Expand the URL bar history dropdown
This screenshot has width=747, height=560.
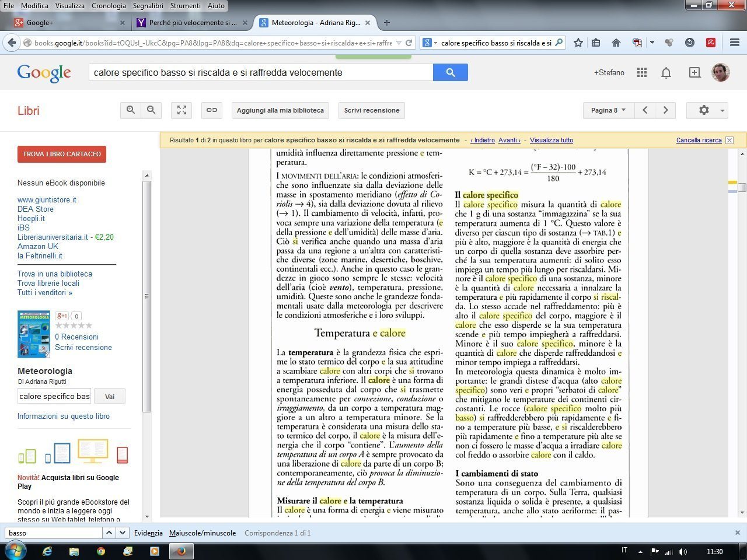click(399, 43)
